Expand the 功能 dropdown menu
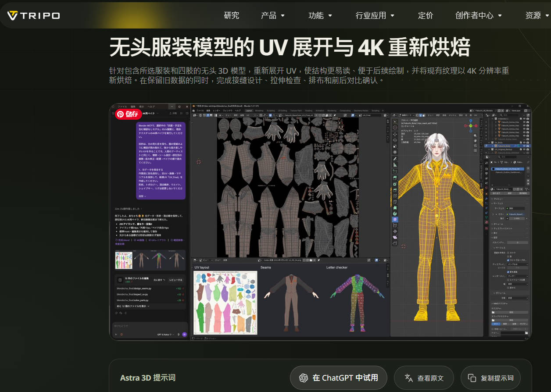This screenshot has height=392, width=551. [x=320, y=15]
